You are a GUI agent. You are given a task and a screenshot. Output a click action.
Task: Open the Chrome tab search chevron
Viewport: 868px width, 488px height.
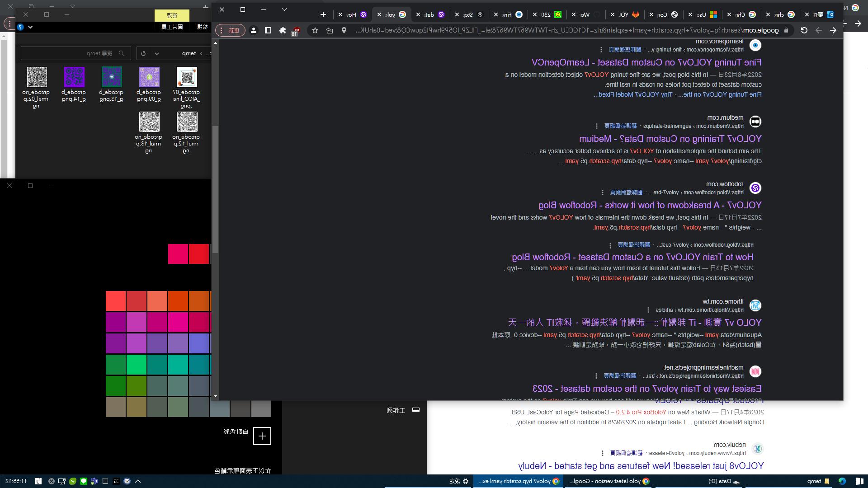tap(284, 9)
